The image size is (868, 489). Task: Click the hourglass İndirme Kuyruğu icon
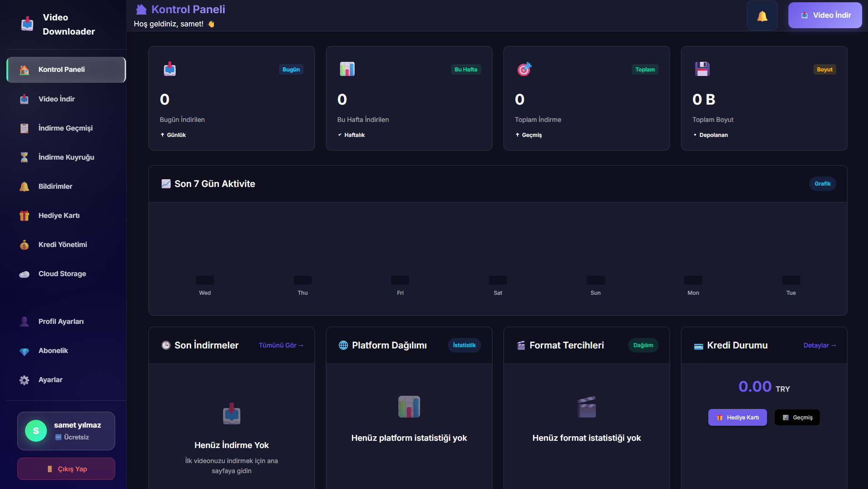[x=25, y=157]
